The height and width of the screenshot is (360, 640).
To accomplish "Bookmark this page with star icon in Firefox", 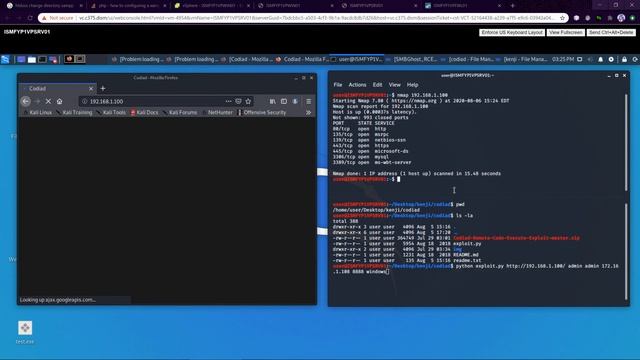I will tap(248, 101).
